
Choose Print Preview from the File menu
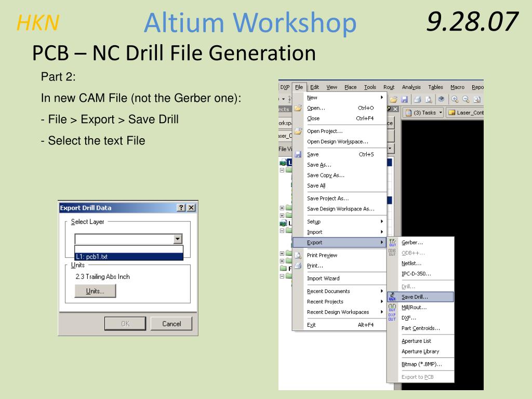pos(340,255)
